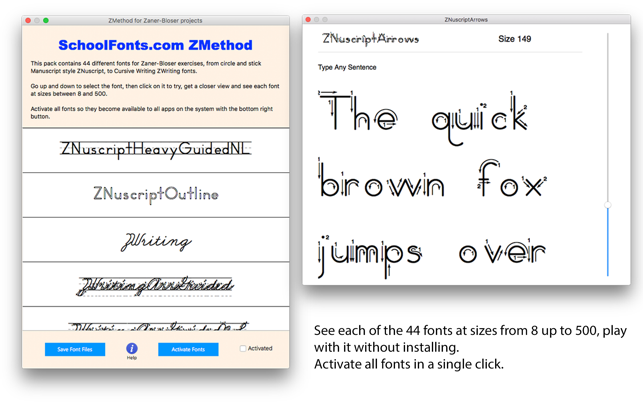
Task: Click the Activate Fonts button
Action: [x=188, y=349]
